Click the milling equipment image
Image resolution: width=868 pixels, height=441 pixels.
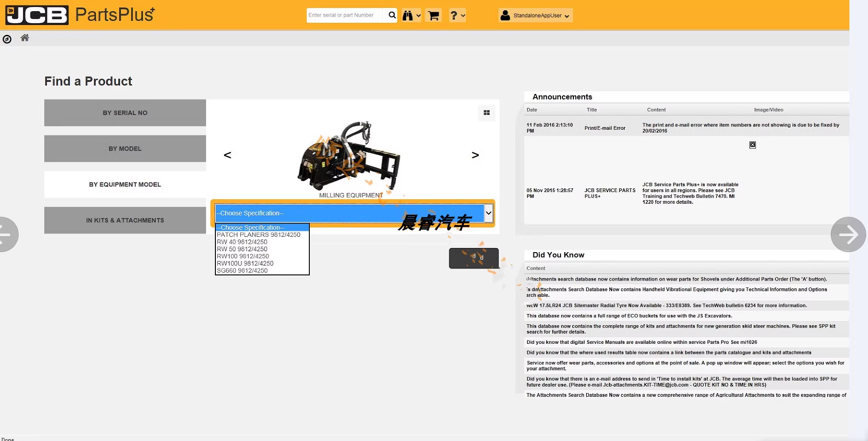coord(349,155)
